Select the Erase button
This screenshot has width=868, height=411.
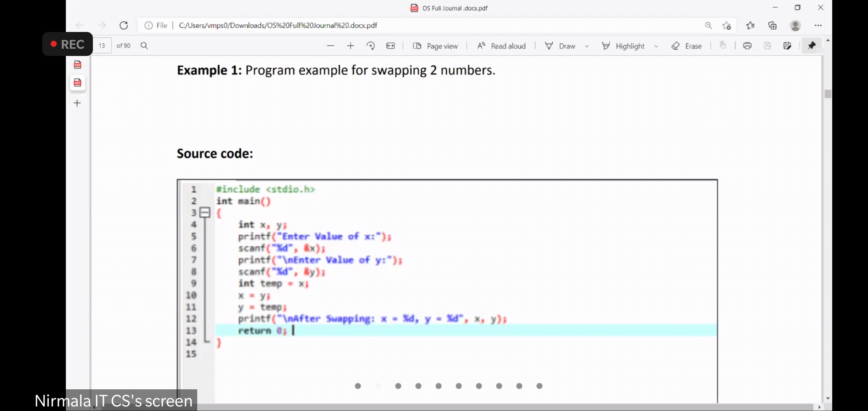tap(687, 46)
